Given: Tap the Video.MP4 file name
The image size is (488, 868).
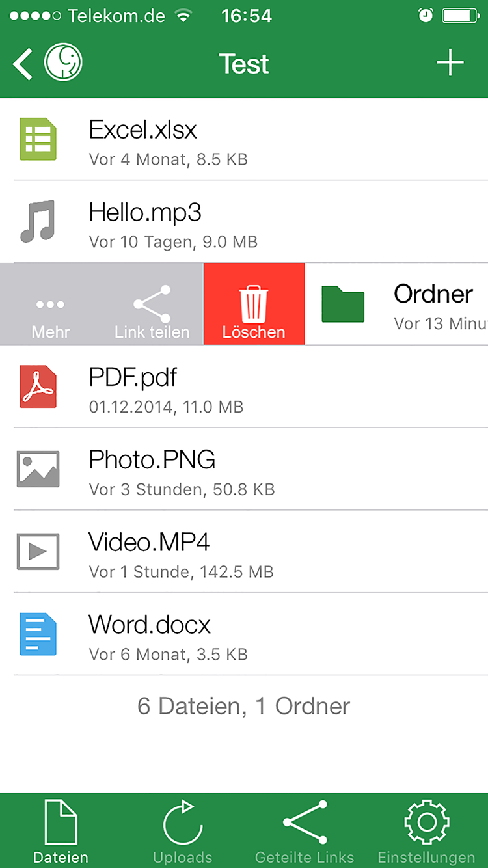Looking at the screenshot, I should (x=149, y=542).
